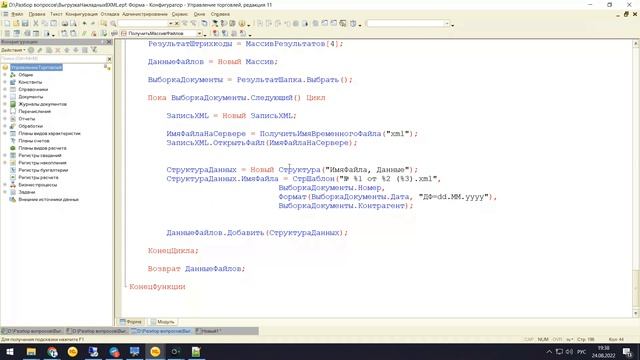
Task: Click the vertical scrollbar of code editor
Action: click(x=636, y=178)
